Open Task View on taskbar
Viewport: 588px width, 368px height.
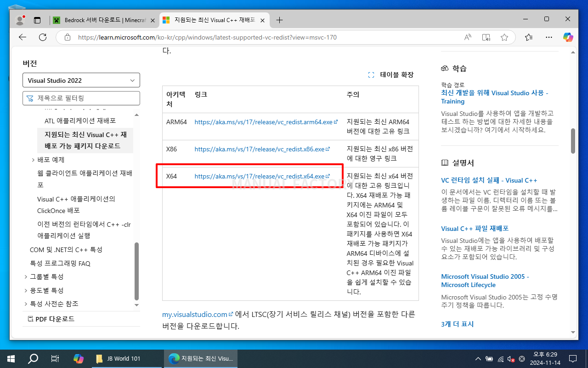[55, 359]
